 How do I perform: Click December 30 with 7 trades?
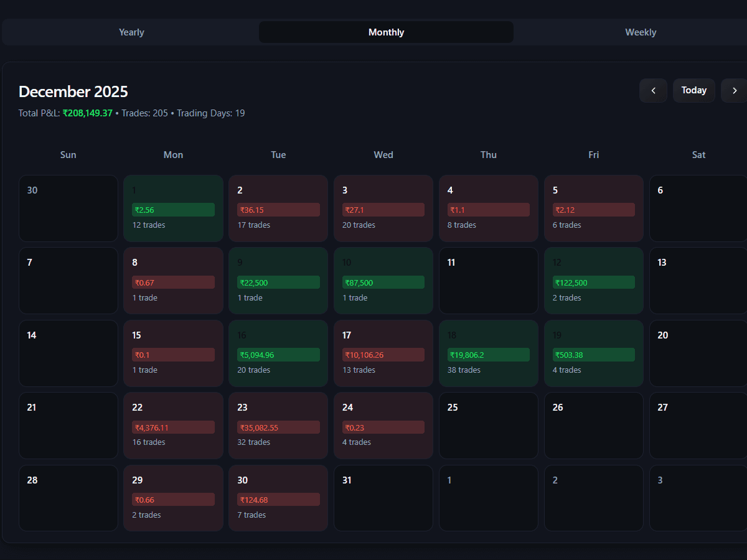278,498
